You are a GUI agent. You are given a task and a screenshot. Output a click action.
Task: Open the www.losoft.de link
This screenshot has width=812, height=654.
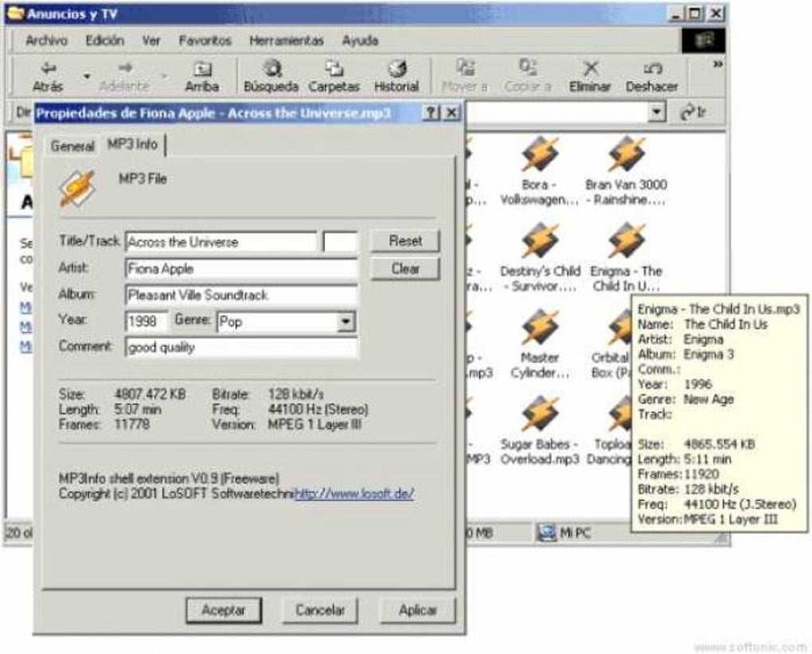point(354,494)
